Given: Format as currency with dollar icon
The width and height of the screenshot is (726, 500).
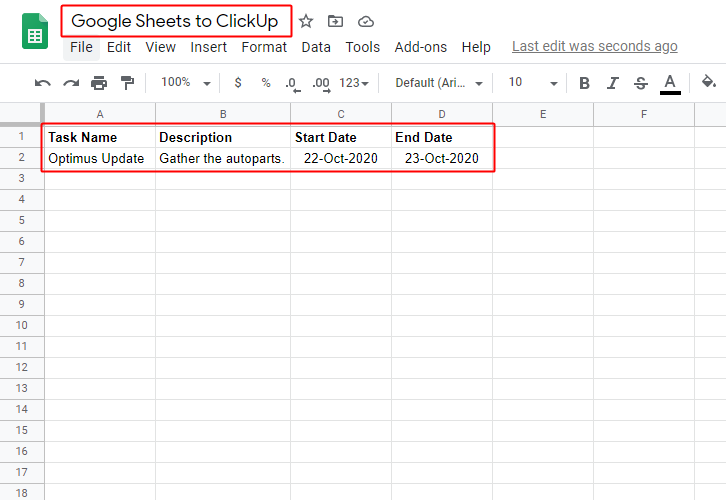Looking at the screenshot, I should [x=238, y=83].
